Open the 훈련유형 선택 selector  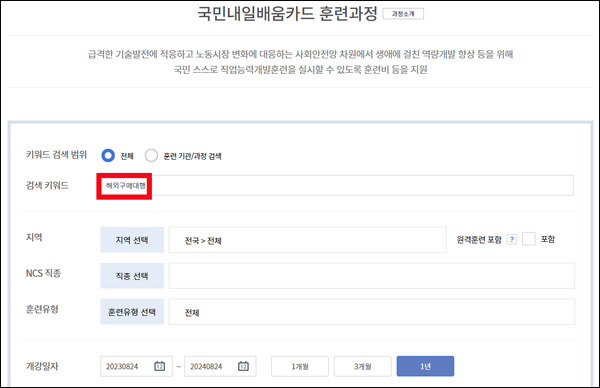point(132,312)
